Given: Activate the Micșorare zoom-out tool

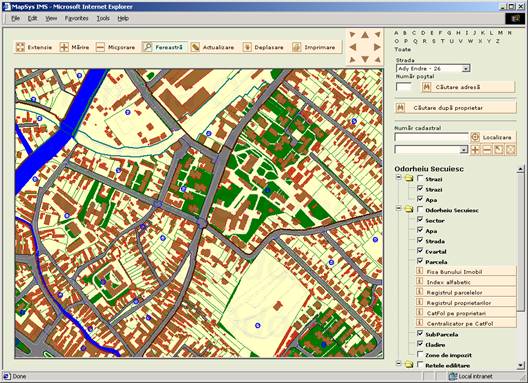Looking at the screenshot, I should pyautogui.click(x=116, y=47).
